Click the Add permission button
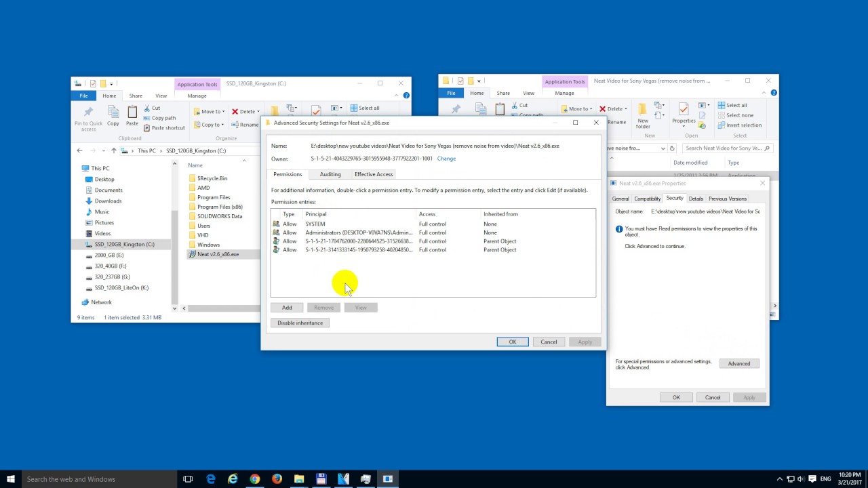 (287, 308)
